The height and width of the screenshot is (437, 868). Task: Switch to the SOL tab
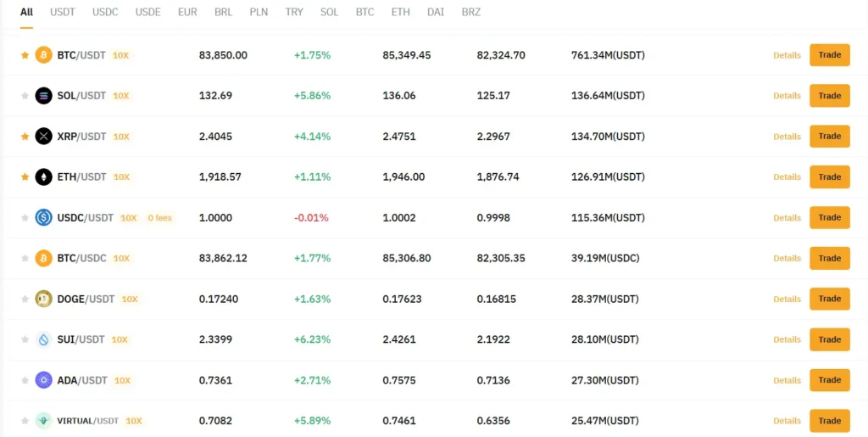[x=330, y=12]
